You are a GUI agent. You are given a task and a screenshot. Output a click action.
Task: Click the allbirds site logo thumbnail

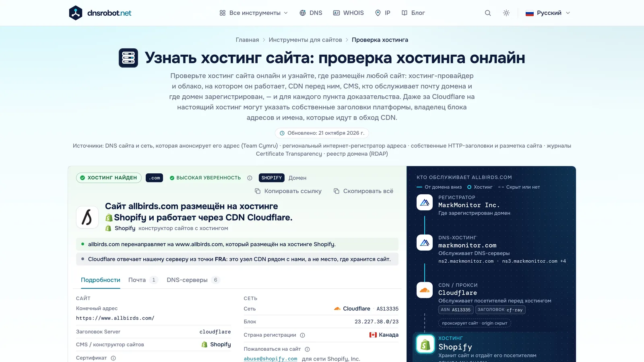[x=87, y=217]
